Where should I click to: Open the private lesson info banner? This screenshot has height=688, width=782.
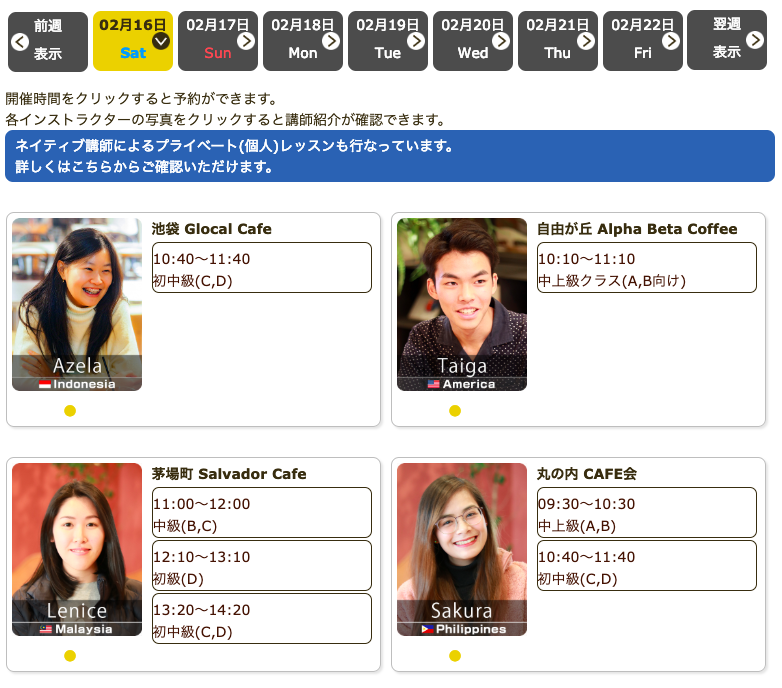pyautogui.click(x=390, y=156)
